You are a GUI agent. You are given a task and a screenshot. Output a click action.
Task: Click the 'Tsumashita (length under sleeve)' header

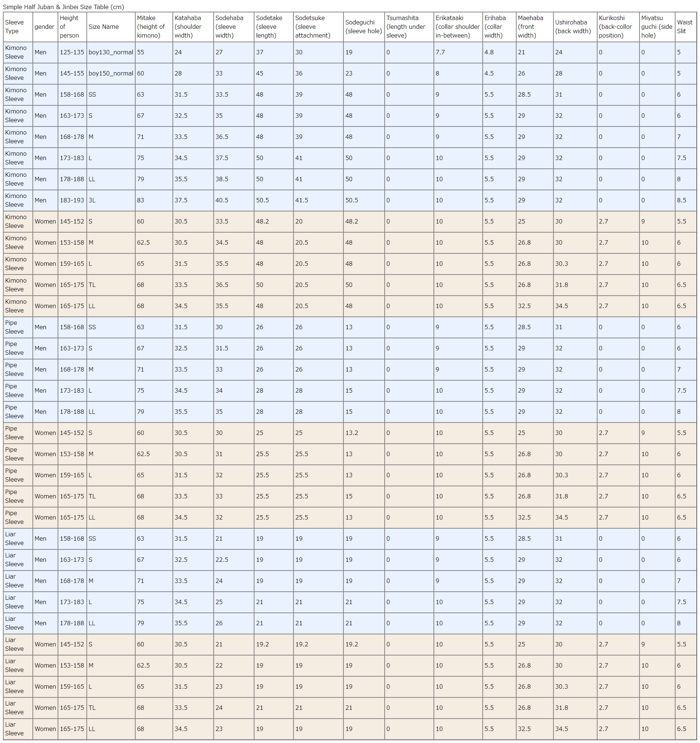click(405, 27)
